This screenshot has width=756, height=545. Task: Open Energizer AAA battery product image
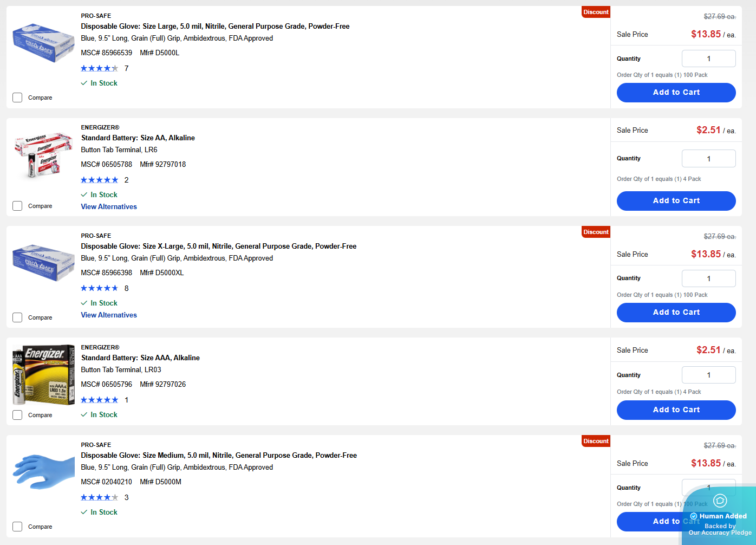click(x=43, y=374)
